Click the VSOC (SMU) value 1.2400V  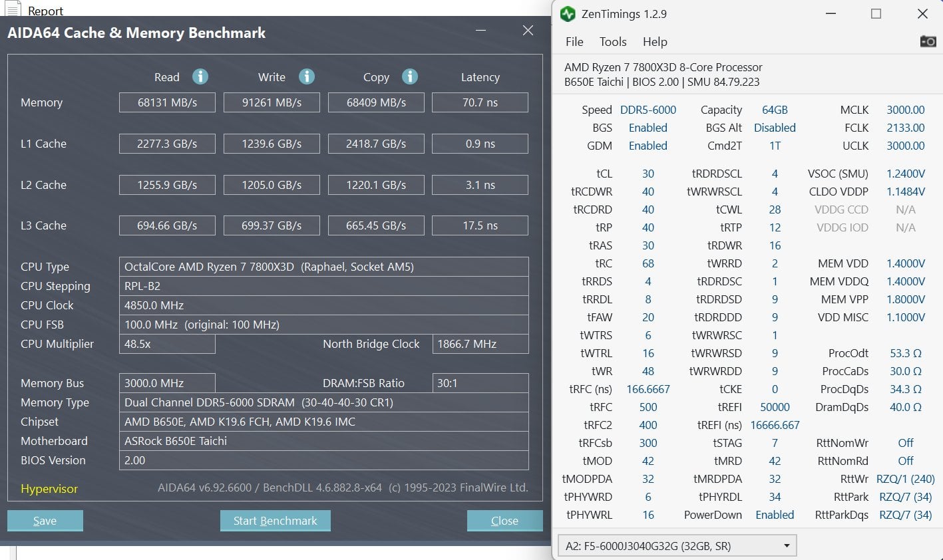click(x=906, y=174)
